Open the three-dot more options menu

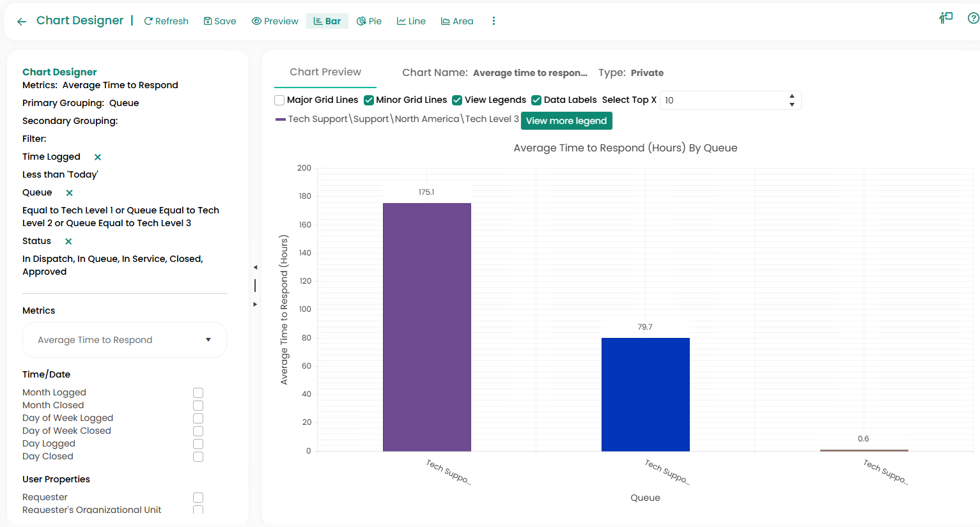[494, 21]
